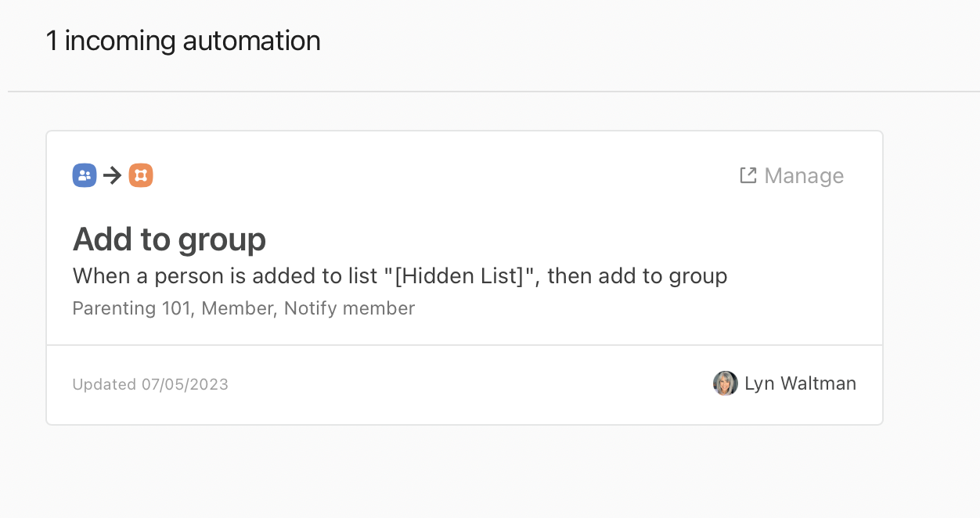The image size is (980, 518).
Task: Click the Add to group title
Action: [x=169, y=239]
